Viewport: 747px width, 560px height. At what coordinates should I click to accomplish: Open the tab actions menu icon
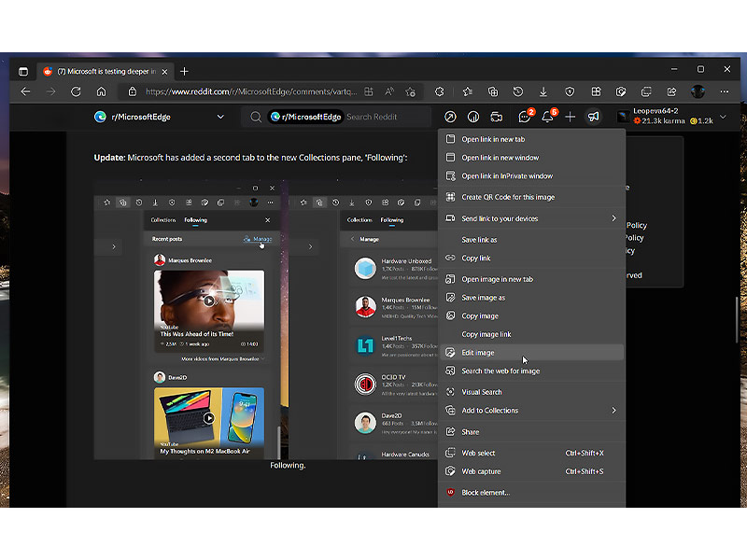pos(23,72)
